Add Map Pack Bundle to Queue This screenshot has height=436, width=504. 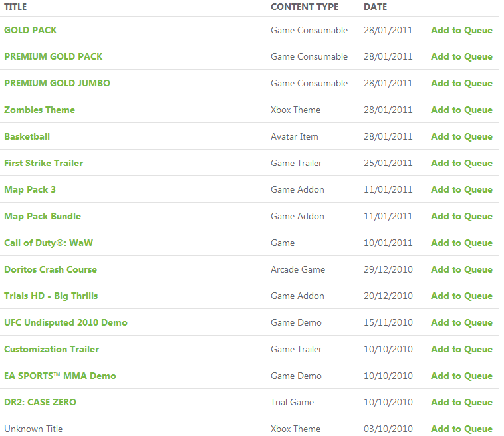(461, 216)
